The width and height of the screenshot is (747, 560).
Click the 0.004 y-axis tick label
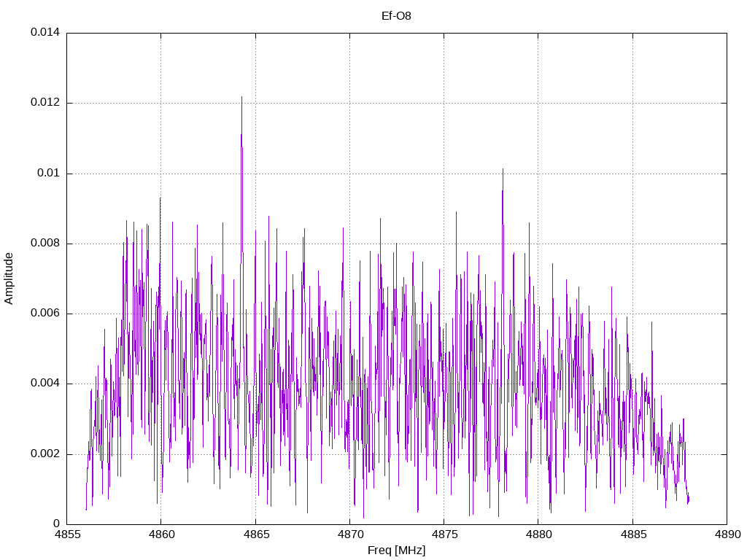[x=45, y=384]
